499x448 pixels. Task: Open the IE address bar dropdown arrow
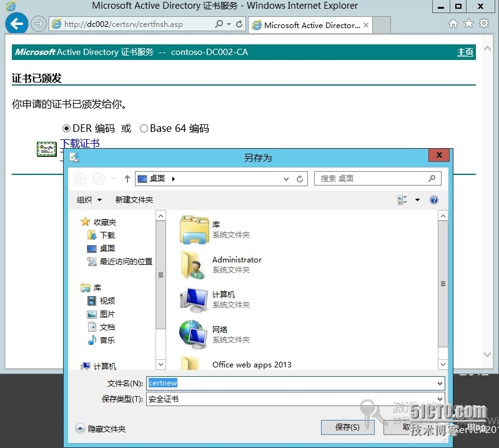click(229, 24)
